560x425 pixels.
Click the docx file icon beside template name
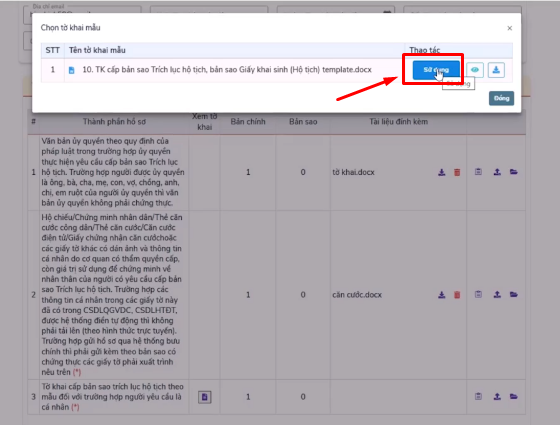point(71,70)
